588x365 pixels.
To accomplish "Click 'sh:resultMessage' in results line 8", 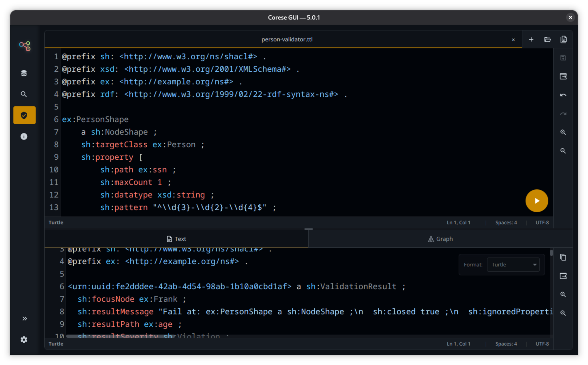I will [115, 312].
